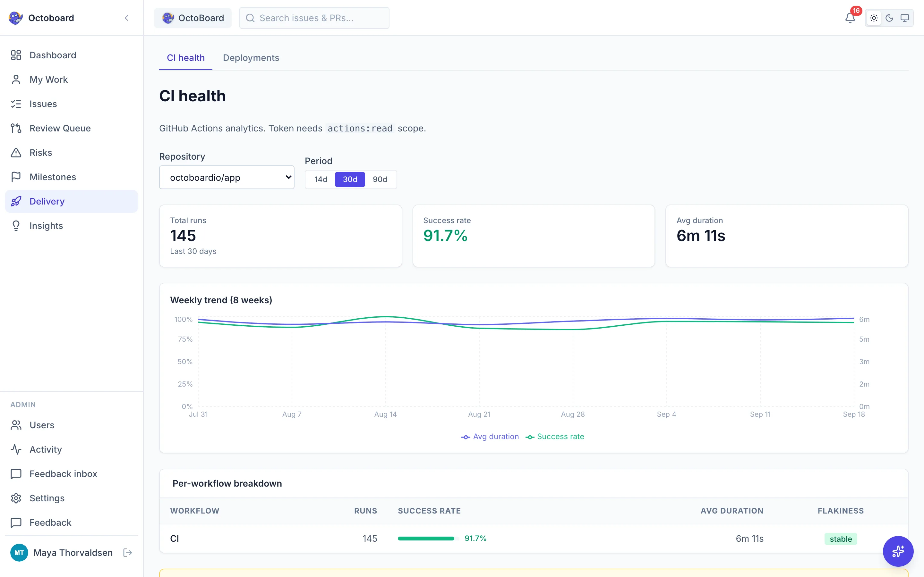The height and width of the screenshot is (577, 924).
Task: Choose system theme monitor icon
Action: click(904, 18)
